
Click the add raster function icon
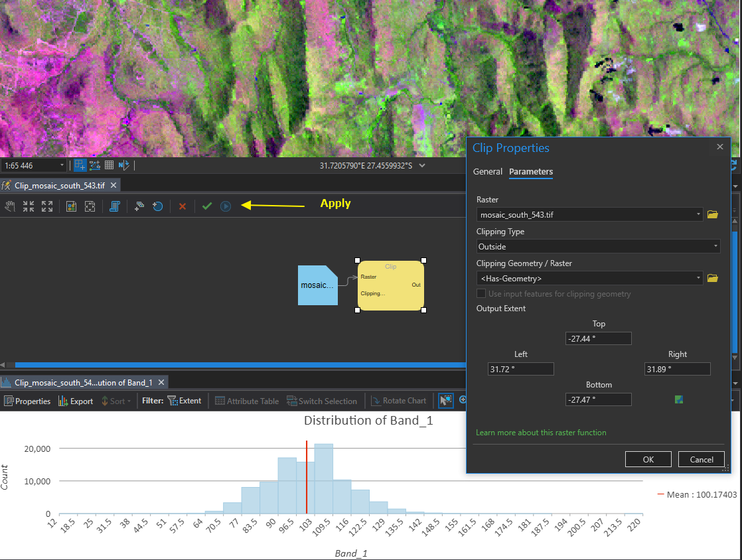click(x=139, y=206)
